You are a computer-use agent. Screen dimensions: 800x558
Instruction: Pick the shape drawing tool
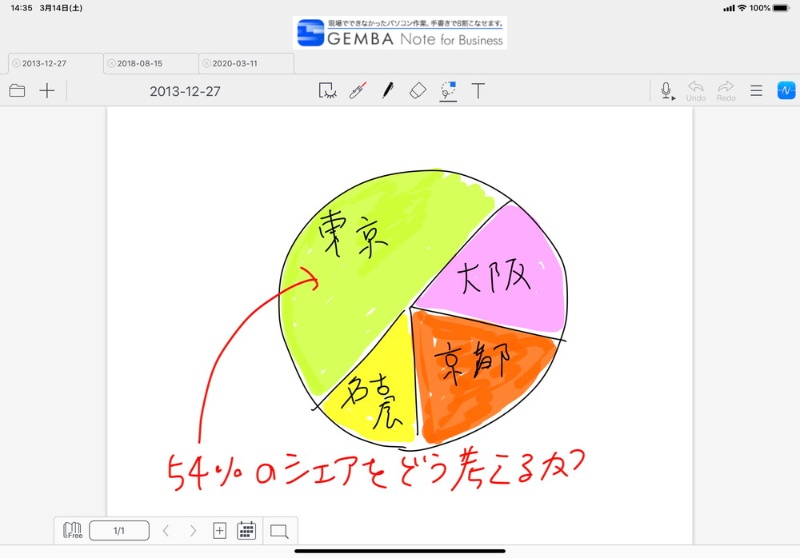click(448, 91)
